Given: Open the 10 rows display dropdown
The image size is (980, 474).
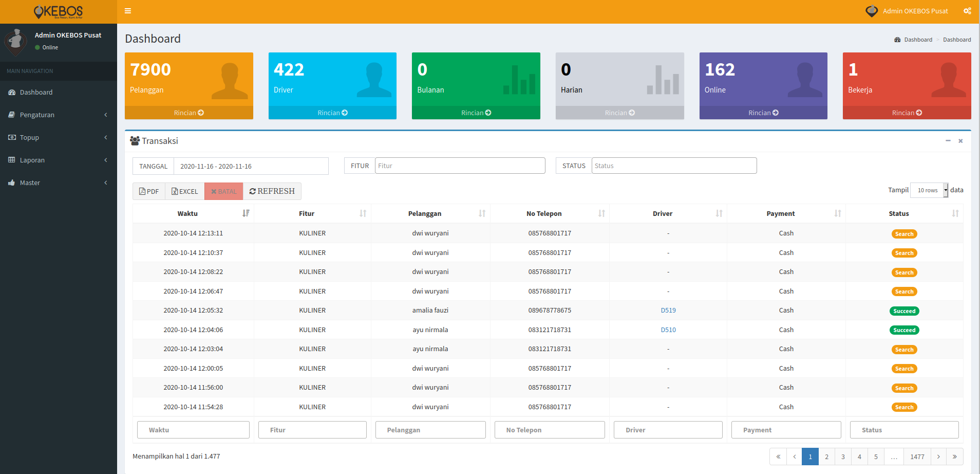Looking at the screenshot, I should [929, 190].
